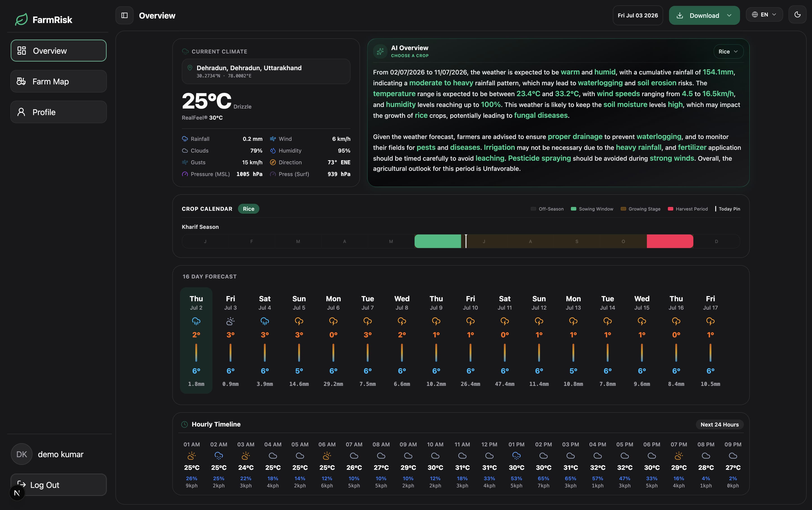
Task: Click the N badge at bottom left
Action: tap(17, 493)
